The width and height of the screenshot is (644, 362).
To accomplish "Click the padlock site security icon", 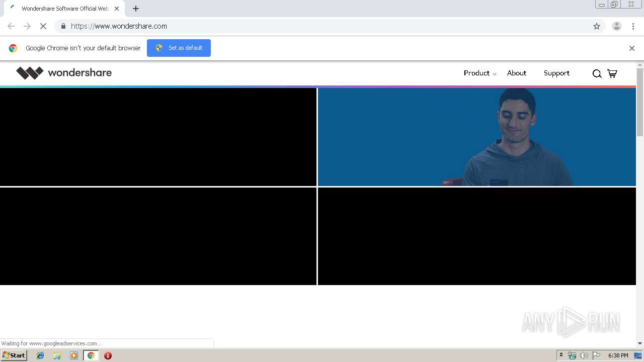I will (x=63, y=26).
